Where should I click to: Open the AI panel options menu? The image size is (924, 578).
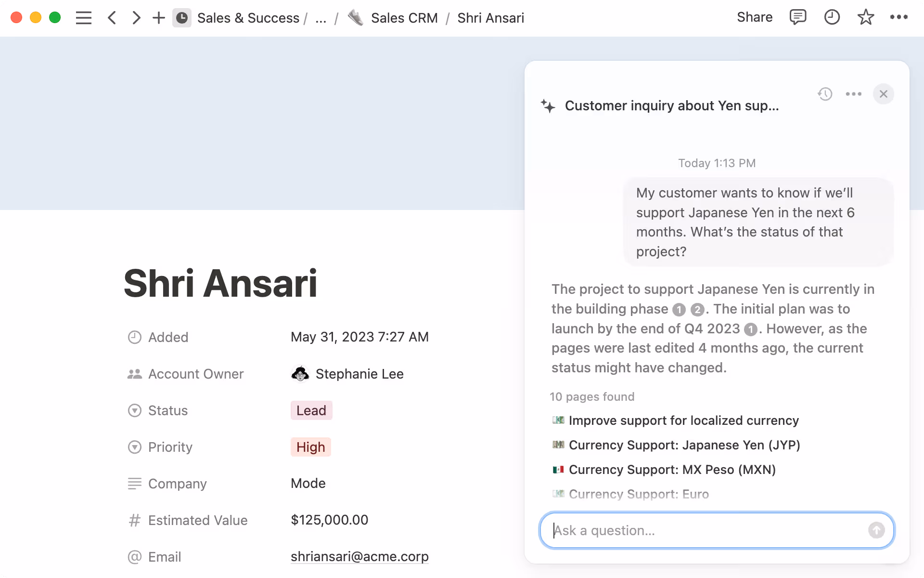(x=854, y=94)
